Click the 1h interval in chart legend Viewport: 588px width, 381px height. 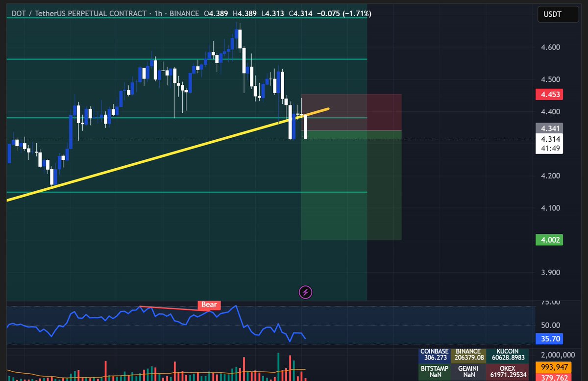(158, 14)
